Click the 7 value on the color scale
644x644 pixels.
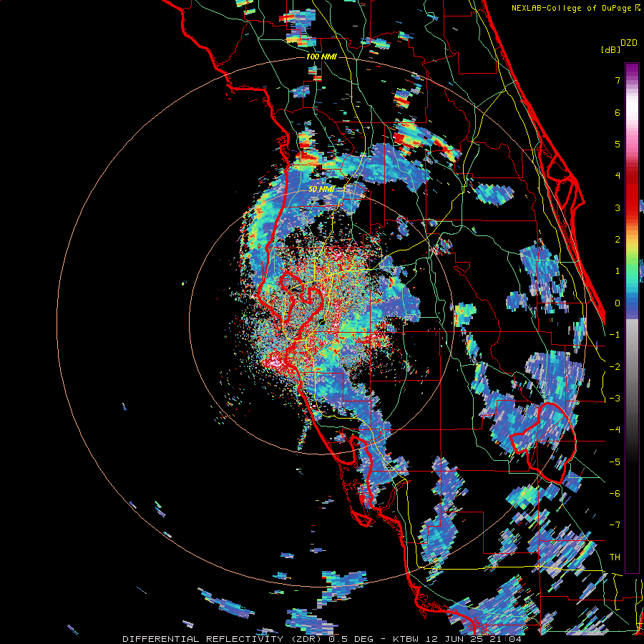[x=618, y=80]
